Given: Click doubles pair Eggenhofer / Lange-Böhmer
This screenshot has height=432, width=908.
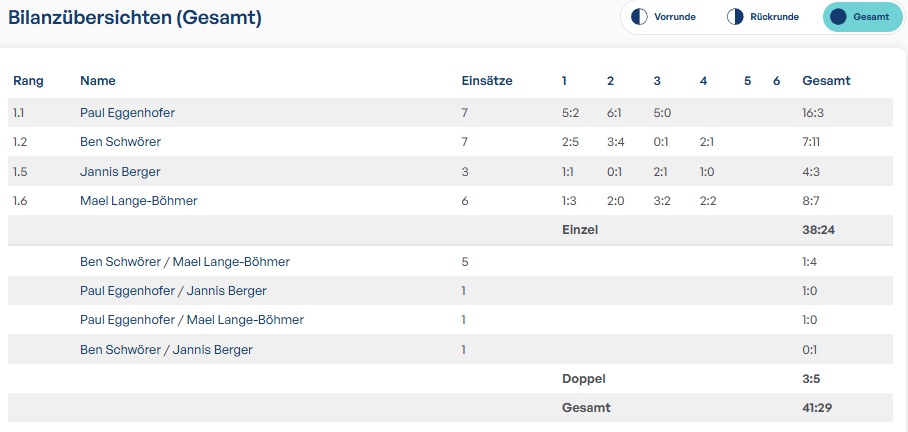Looking at the screenshot, I should (x=191, y=320).
